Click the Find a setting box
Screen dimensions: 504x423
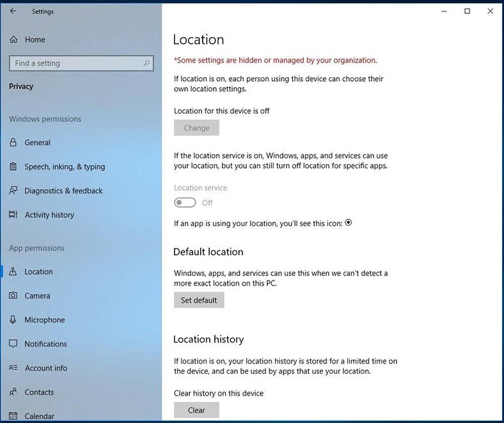coord(81,63)
